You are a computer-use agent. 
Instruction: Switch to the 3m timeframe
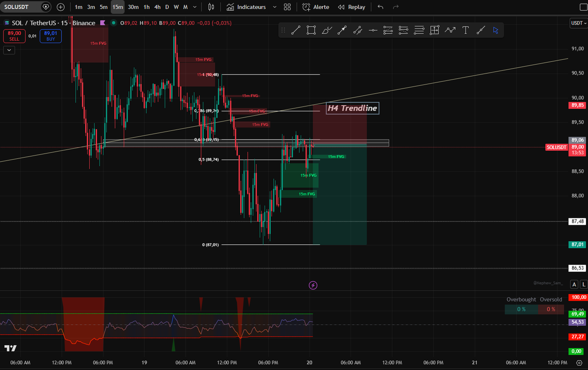point(91,7)
